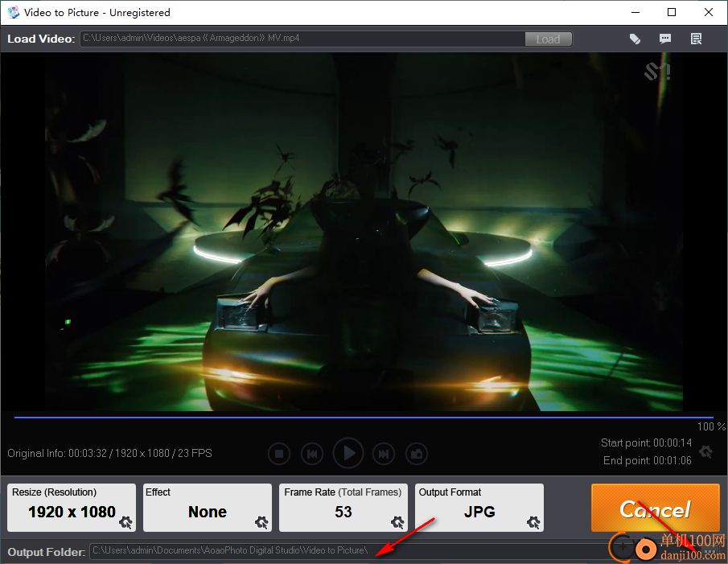Click the Load video button

point(548,39)
